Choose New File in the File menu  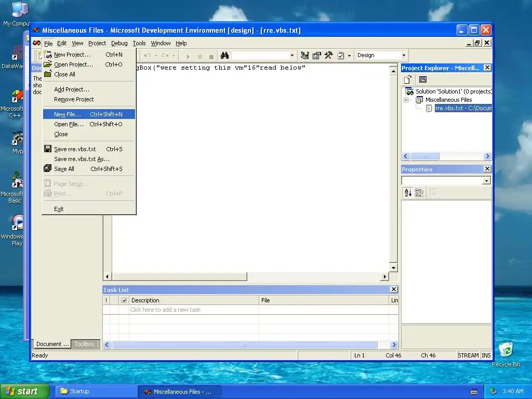pos(89,114)
